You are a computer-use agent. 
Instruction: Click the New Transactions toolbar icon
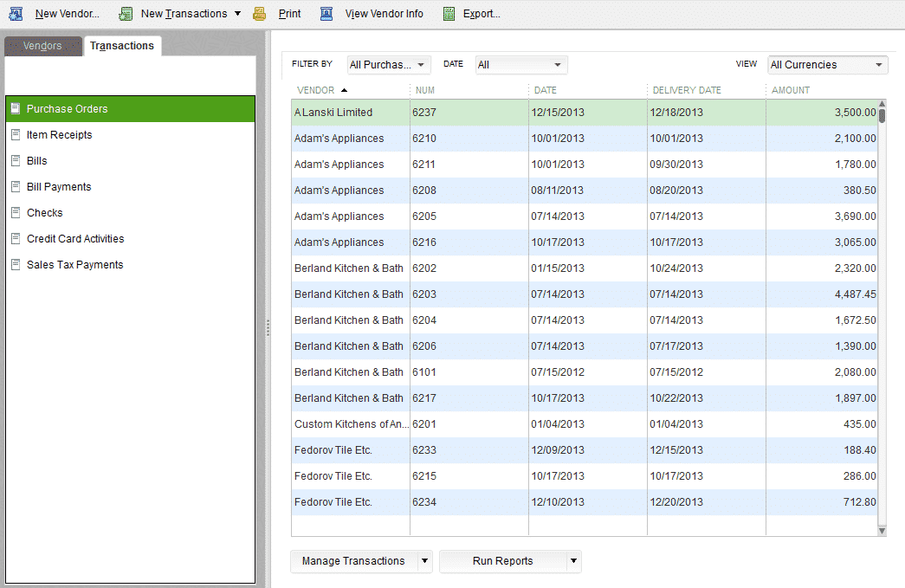click(x=126, y=14)
